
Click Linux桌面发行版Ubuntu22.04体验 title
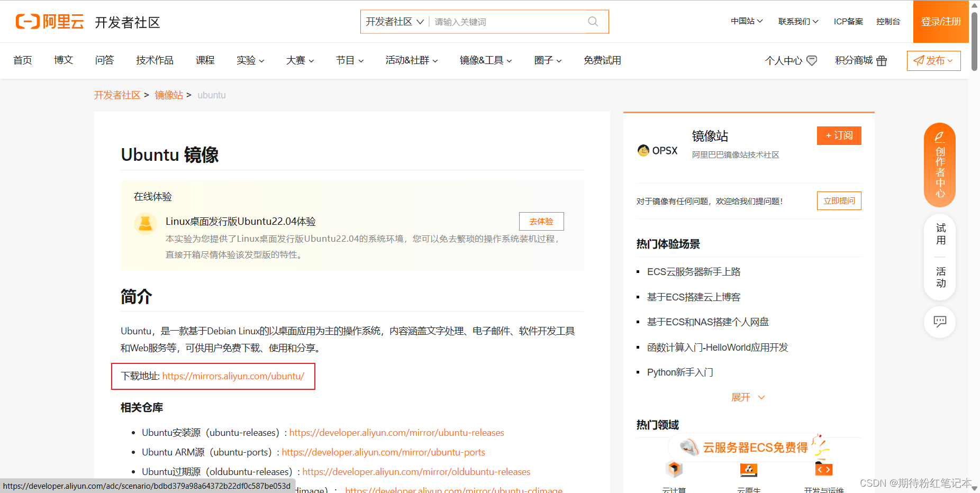pos(240,222)
